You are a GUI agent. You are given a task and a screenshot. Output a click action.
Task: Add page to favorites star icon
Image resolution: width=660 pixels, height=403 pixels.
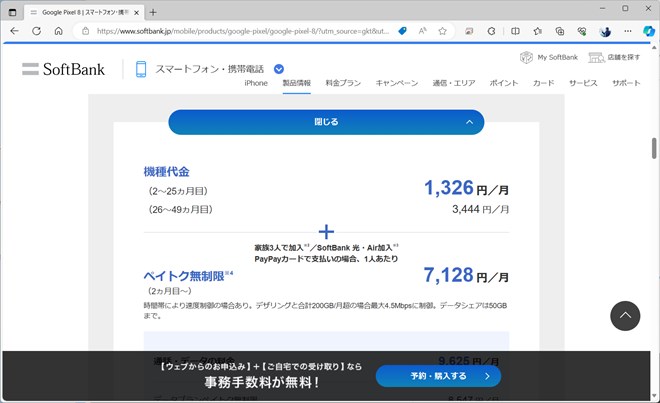(x=442, y=31)
